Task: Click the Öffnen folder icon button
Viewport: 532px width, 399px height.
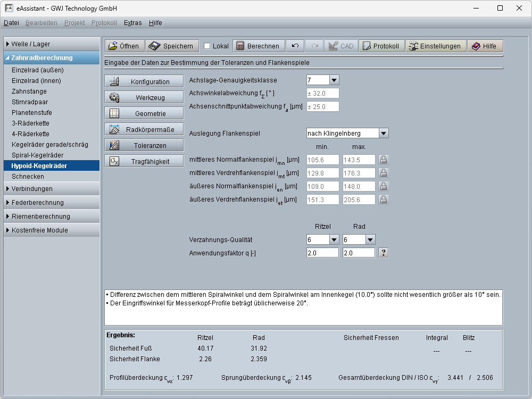Action: pyautogui.click(x=123, y=46)
